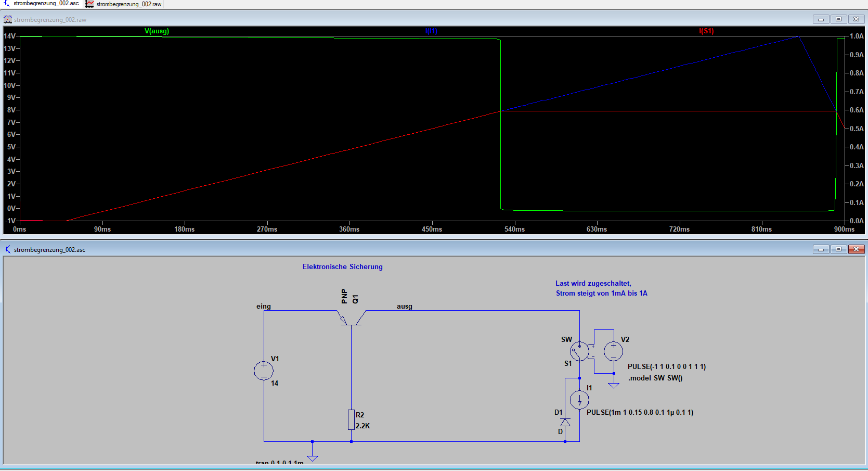Click the 2.2K resistor value
This screenshot has height=471, width=868.
point(363,426)
